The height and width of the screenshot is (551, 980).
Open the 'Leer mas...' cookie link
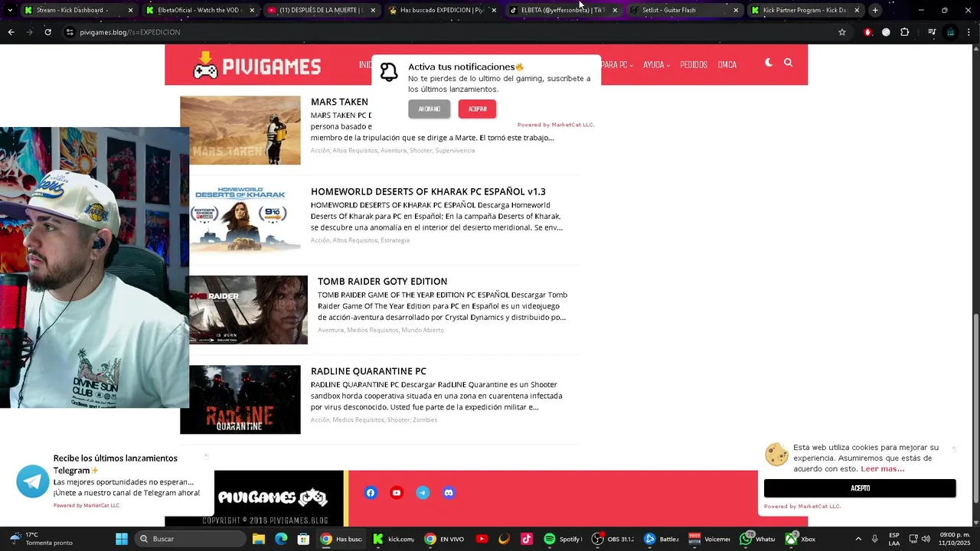(x=882, y=469)
